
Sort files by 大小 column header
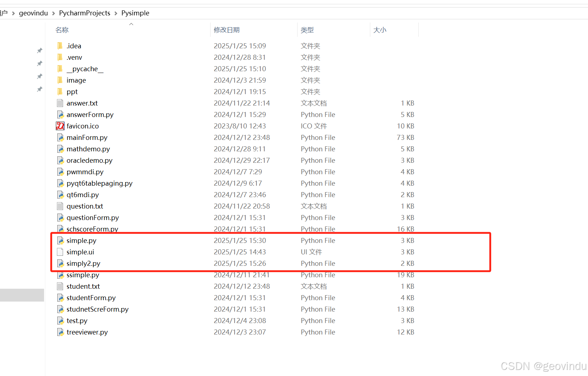tap(380, 30)
